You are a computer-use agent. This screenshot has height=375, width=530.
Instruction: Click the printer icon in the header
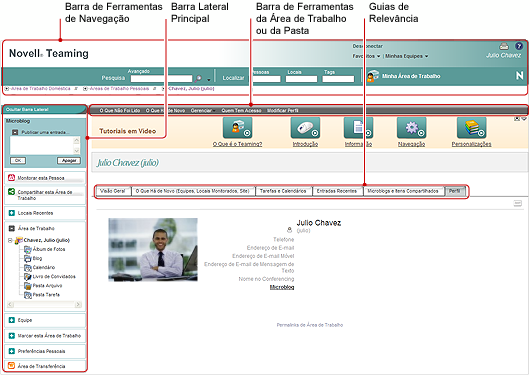(x=504, y=46)
